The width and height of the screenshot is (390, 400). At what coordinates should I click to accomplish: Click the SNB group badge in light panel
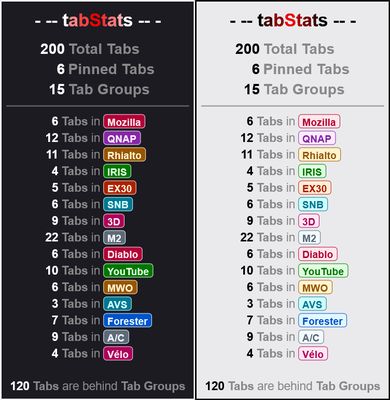pos(313,204)
